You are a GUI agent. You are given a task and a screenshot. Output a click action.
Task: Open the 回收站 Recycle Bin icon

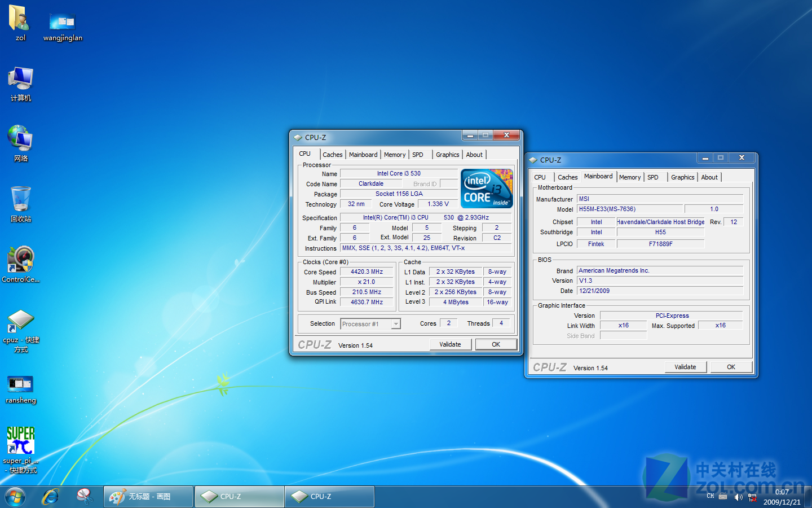[x=21, y=204]
